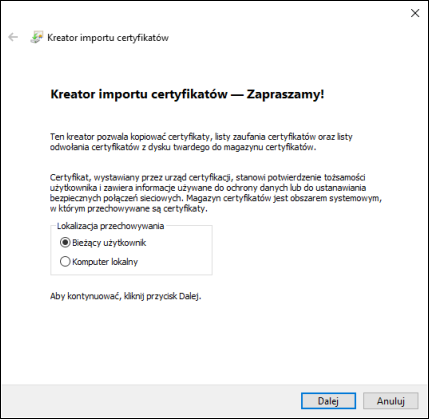The image size is (429, 419).
Task: Click the paragraph starting Certyfikat, wystawiany przez urząd
Action: 216,193
